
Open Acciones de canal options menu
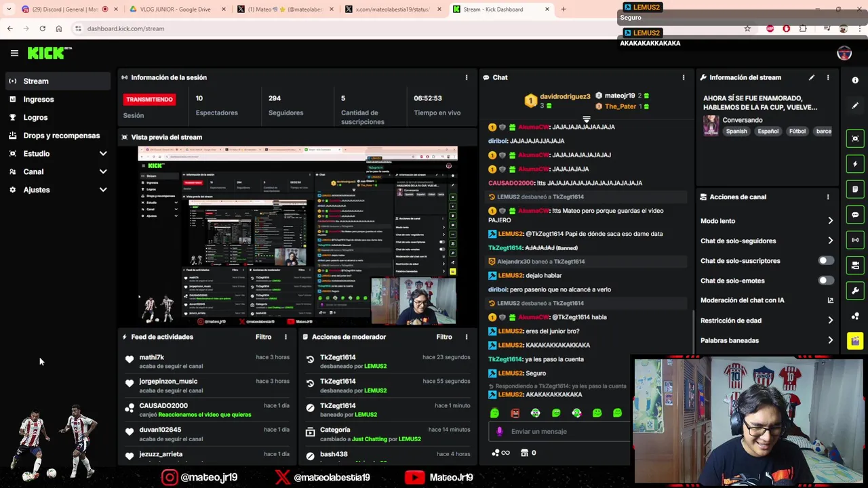point(828,197)
